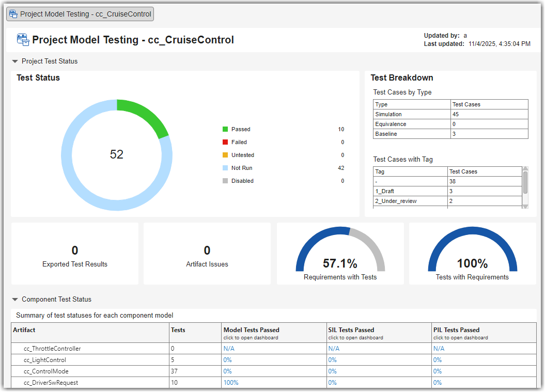Collapse the Project Test Status section
545x392 pixels.
pyautogui.click(x=15, y=61)
